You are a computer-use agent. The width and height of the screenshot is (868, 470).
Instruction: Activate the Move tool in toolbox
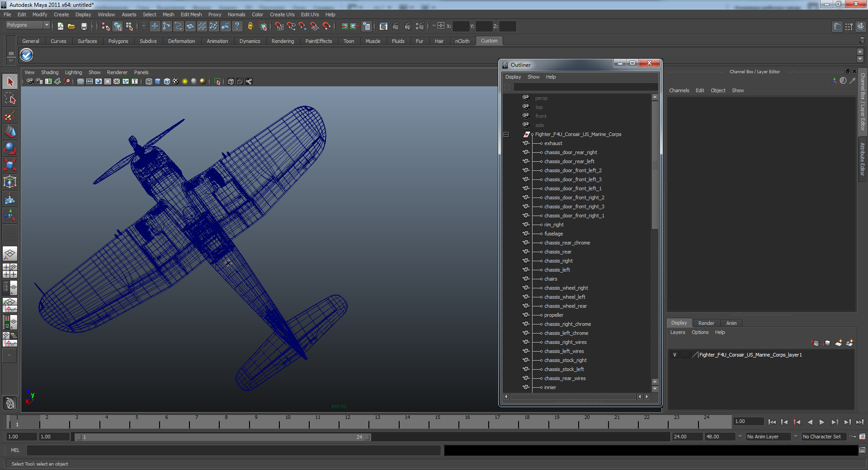pos(10,132)
